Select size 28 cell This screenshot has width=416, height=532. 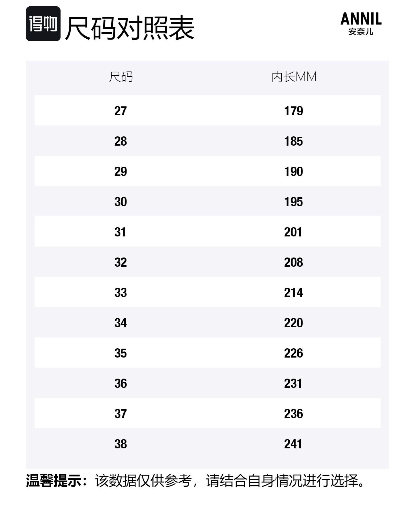click(121, 141)
